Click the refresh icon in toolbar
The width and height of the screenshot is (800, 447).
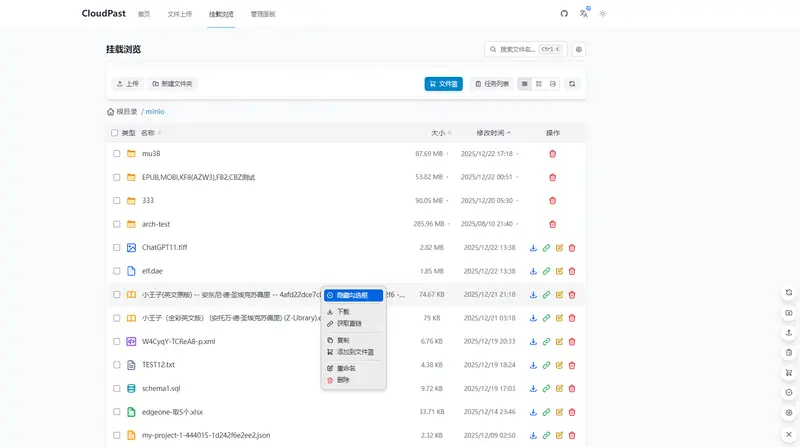coord(572,84)
